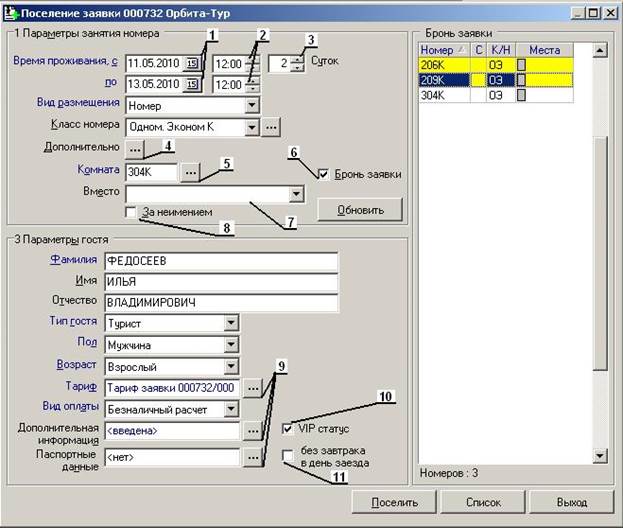
Task: Open Паспортные данные ellipsis button
Action: (254, 457)
